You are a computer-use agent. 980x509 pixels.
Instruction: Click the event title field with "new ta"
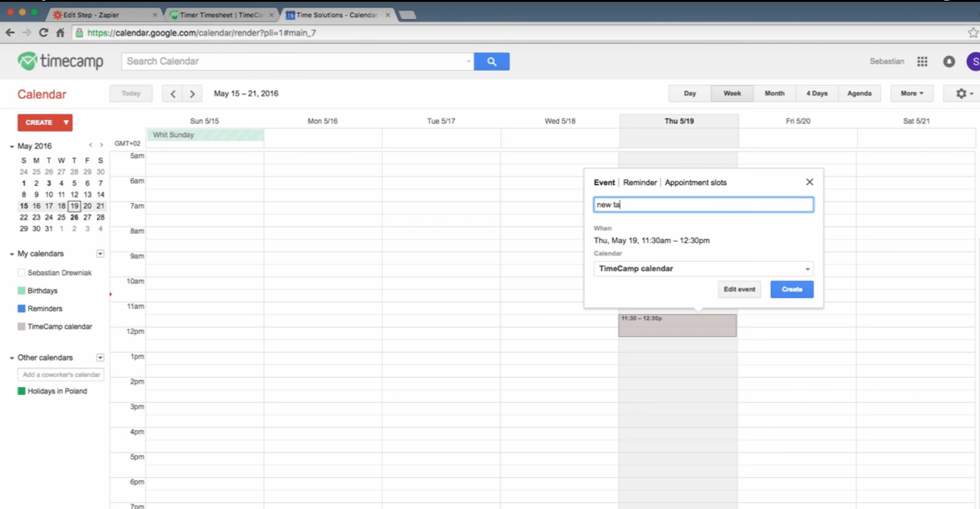(703, 205)
